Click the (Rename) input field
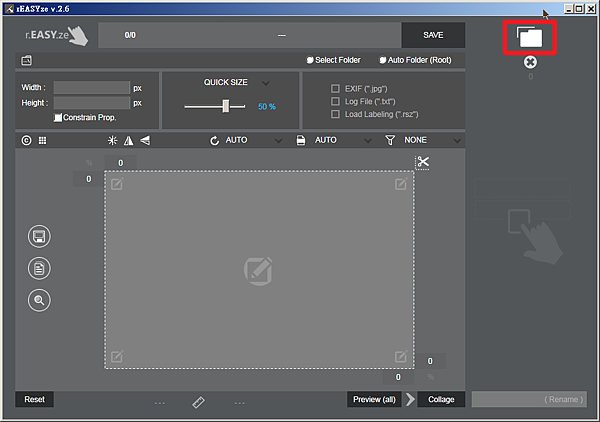 tap(529, 399)
